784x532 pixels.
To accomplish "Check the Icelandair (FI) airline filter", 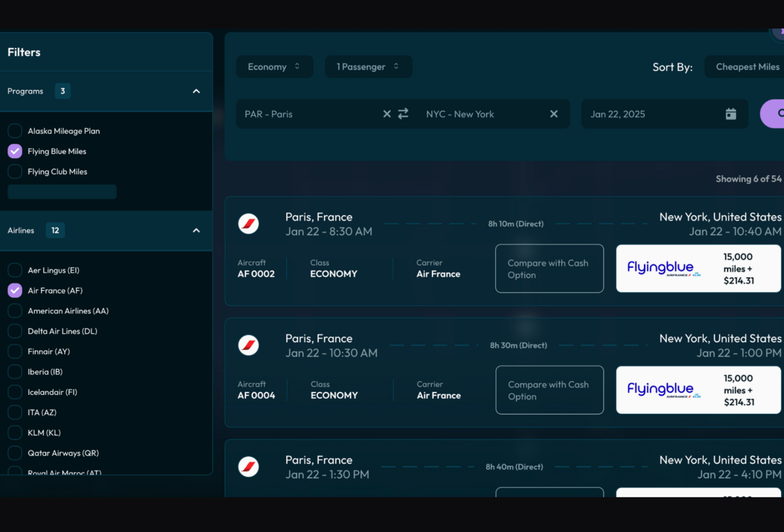I will coord(15,392).
